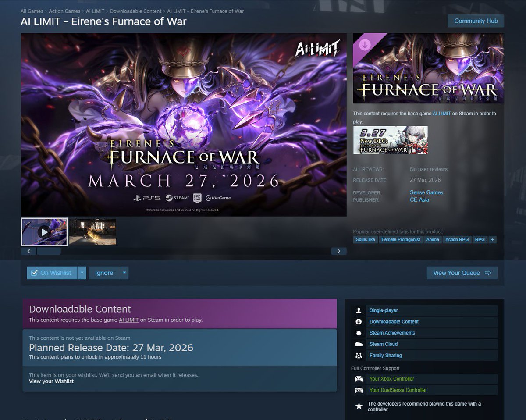526x420 pixels.
Task: Click the media strip right arrow
Action: 339,251
